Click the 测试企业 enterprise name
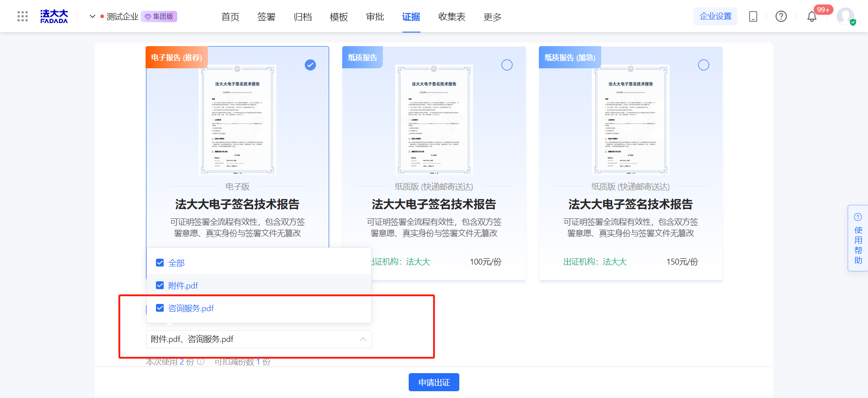This screenshot has height=398, width=868. coord(122,17)
